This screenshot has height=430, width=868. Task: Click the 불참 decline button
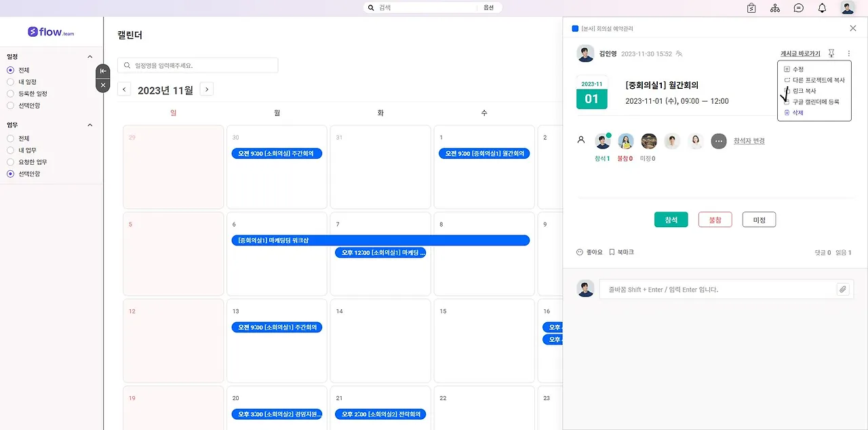(715, 220)
